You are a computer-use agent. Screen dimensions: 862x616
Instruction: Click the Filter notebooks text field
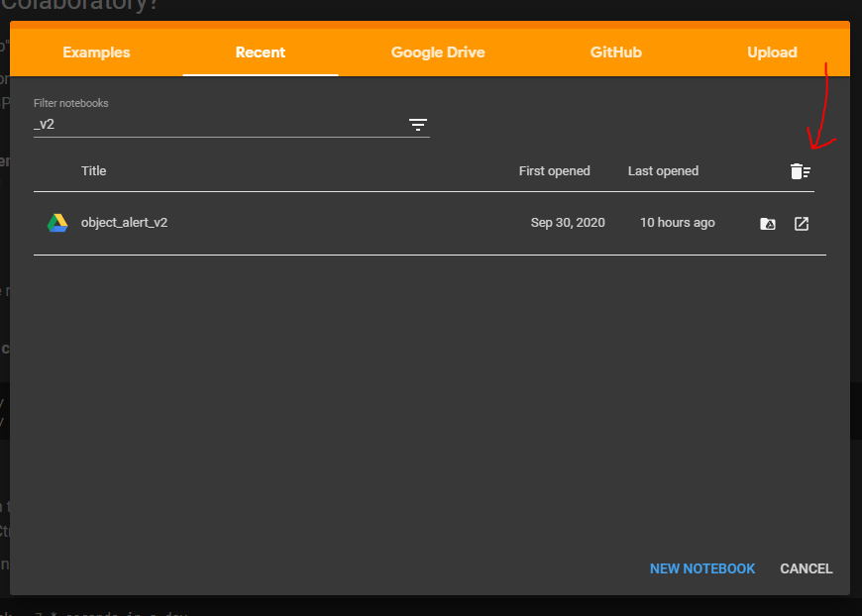[198, 123]
